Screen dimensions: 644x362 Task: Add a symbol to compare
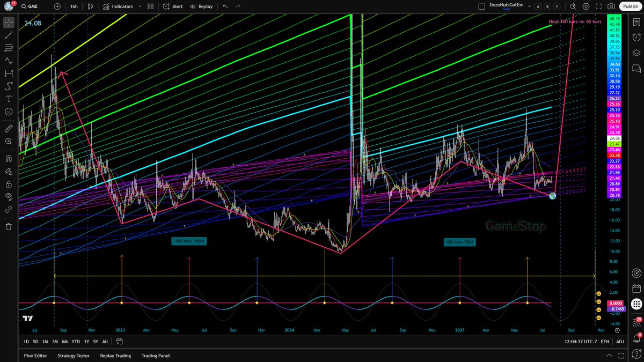click(x=57, y=6)
